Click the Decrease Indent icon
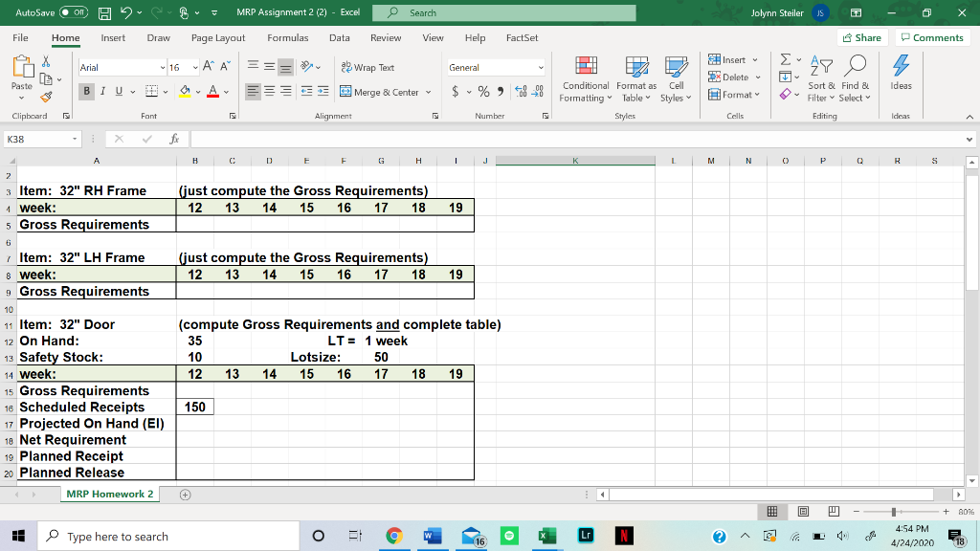 [x=306, y=91]
